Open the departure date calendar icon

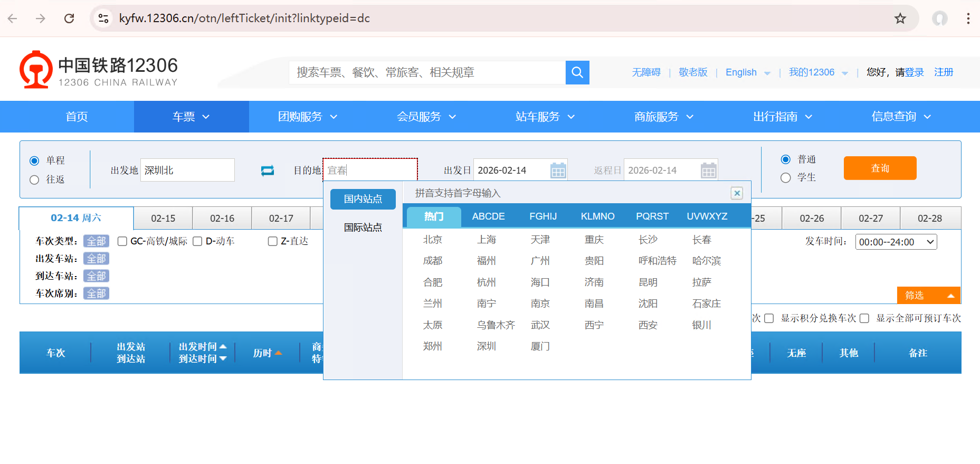558,171
